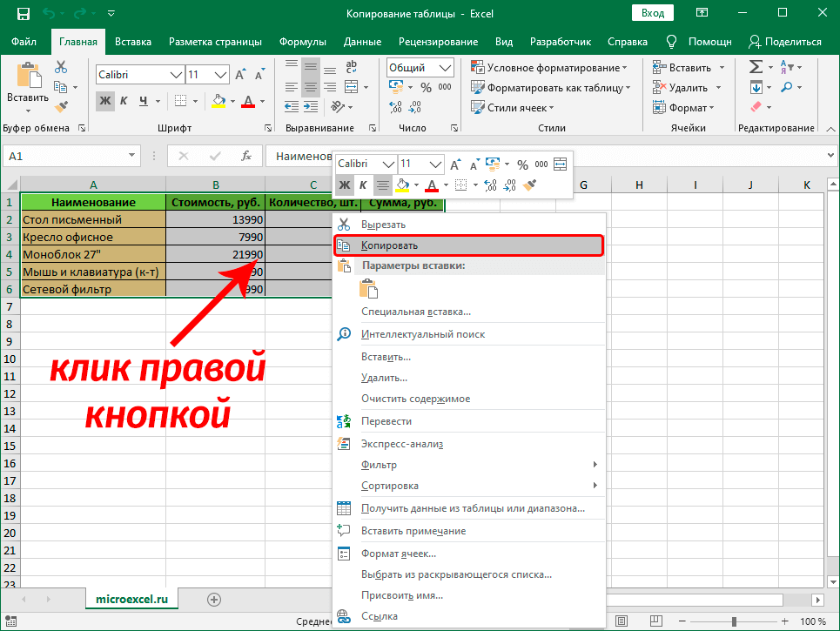
Task: Click the Cut scissors icon in the ribbon
Action: pos(61,67)
